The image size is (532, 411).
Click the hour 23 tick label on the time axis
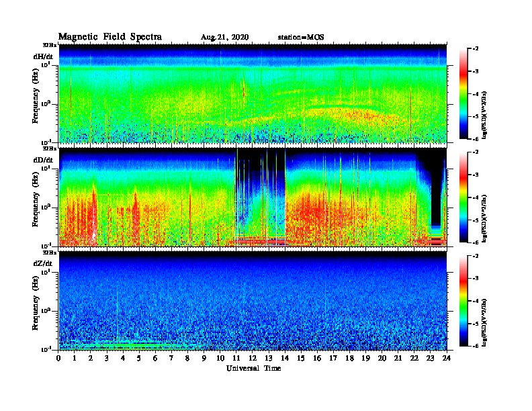pos(430,358)
